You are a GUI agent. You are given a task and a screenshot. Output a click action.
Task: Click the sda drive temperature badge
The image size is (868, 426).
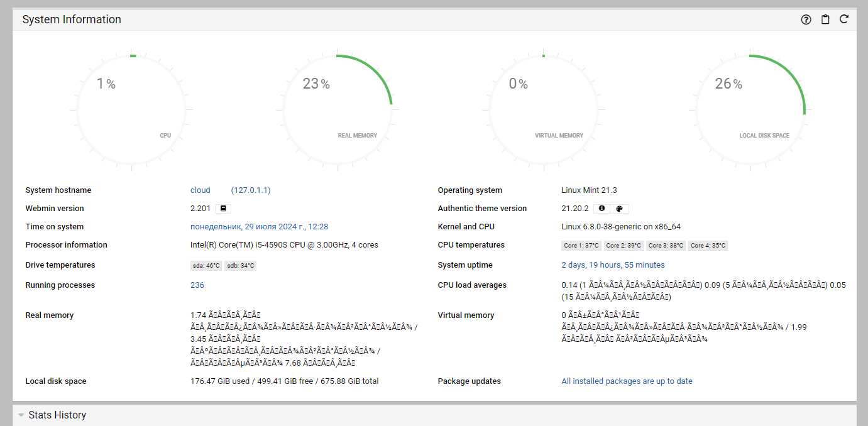[205, 265]
